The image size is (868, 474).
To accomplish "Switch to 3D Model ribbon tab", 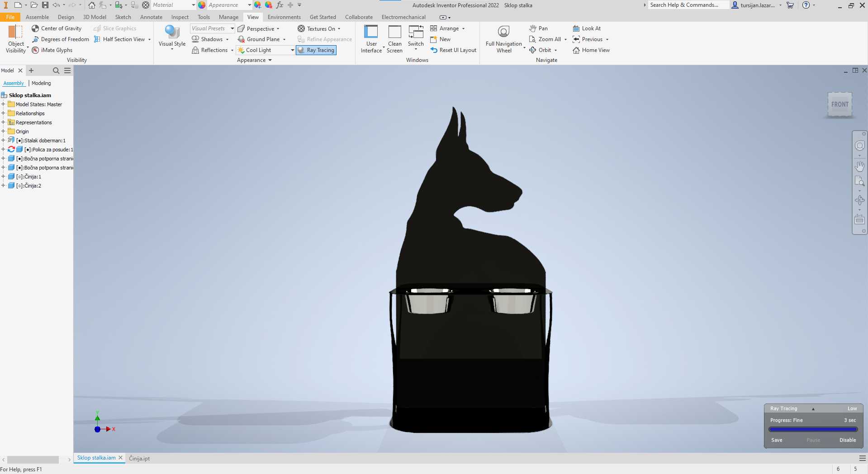I will coord(95,17).
